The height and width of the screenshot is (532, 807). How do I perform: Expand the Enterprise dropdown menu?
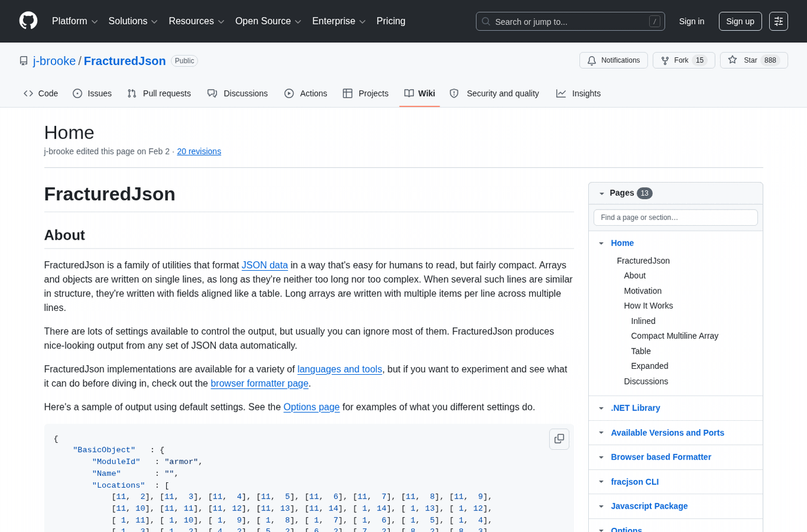(338, 21)
